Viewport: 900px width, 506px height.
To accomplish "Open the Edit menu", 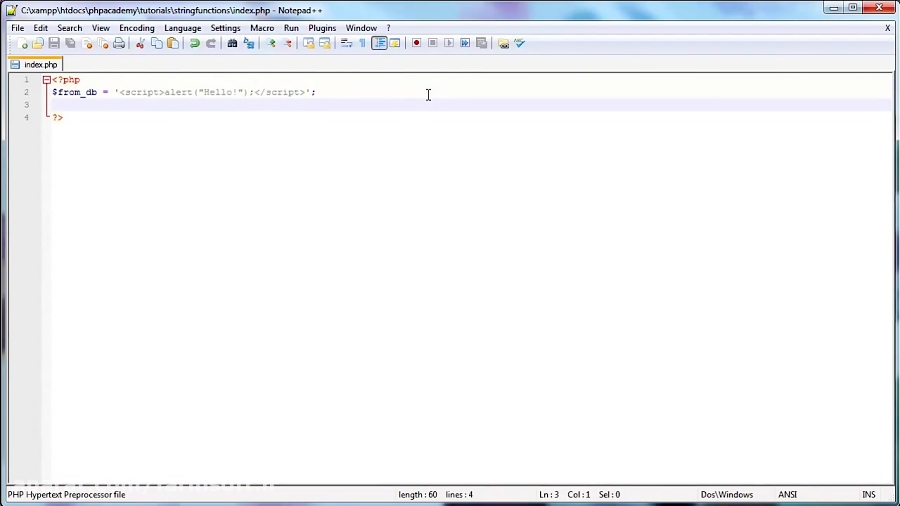I will [40, 28].
